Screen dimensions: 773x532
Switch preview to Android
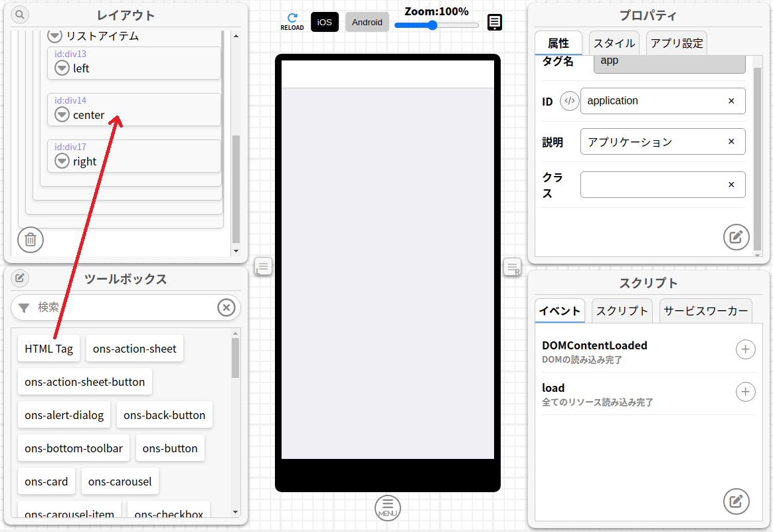[367, 22]
